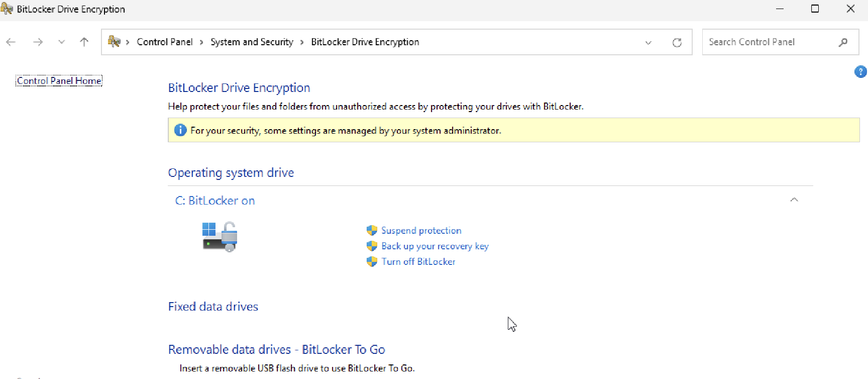
Task: Open the recent locations dropdown beside navigation arrows
Action: tap(61, 42)
